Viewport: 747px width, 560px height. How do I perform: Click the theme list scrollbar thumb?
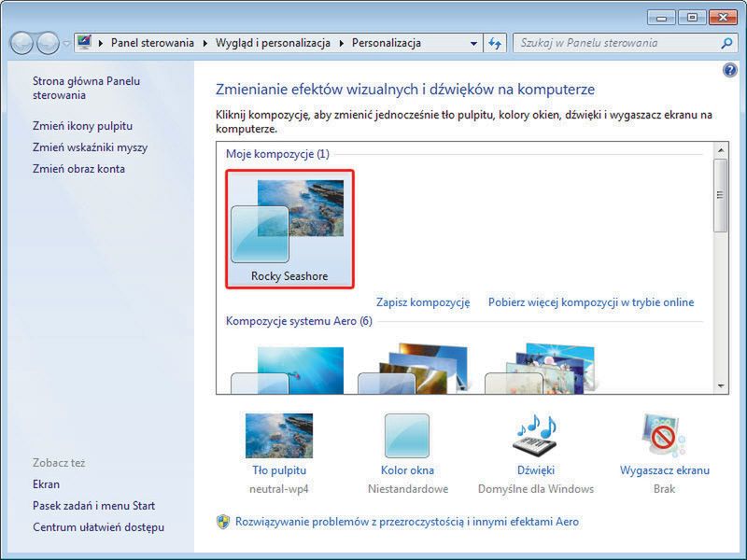point(720,195)
